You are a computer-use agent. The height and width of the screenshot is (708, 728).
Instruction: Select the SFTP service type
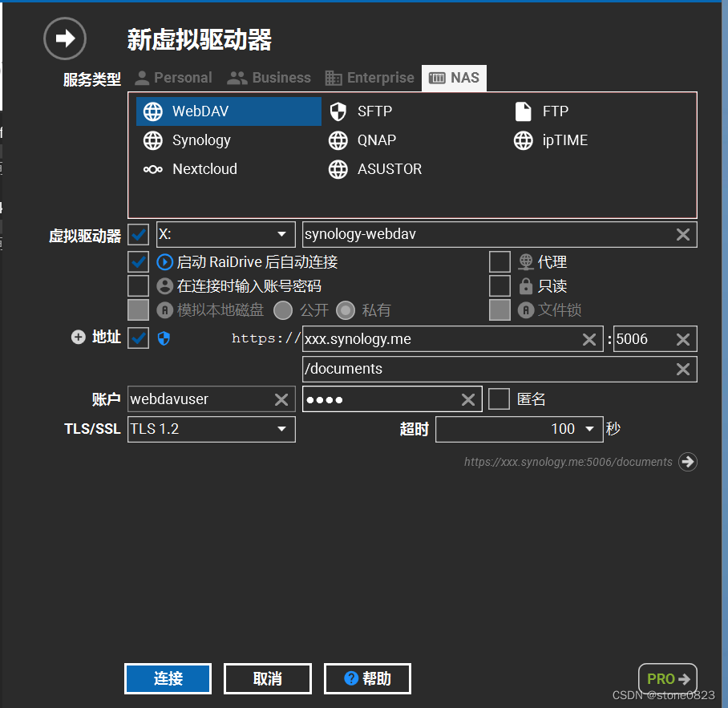click(x=362, y=111)
